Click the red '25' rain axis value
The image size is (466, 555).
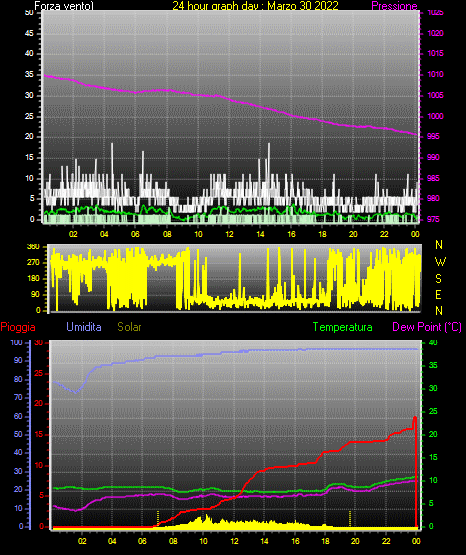pos(39,373)
